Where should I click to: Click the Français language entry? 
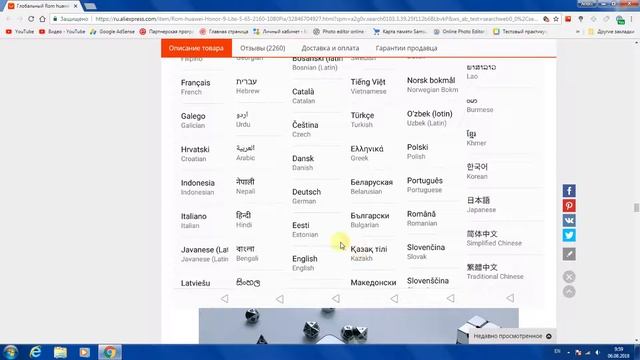pos(196,87)
